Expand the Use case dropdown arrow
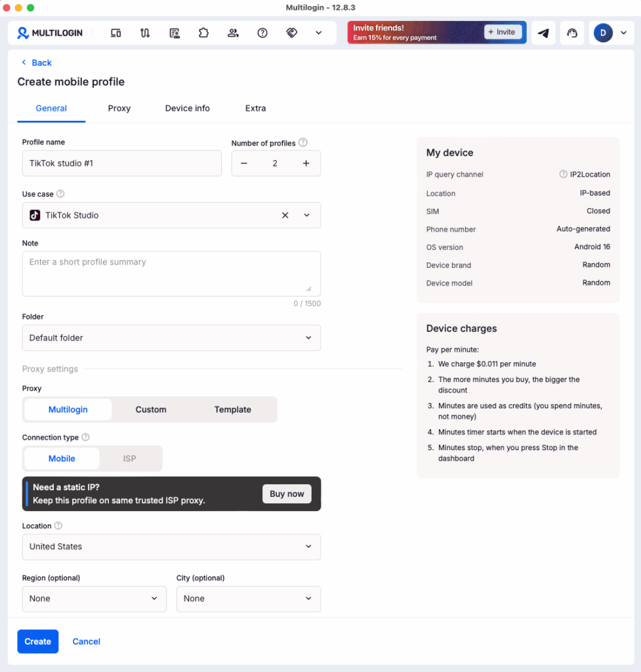 tap(307, 215)
